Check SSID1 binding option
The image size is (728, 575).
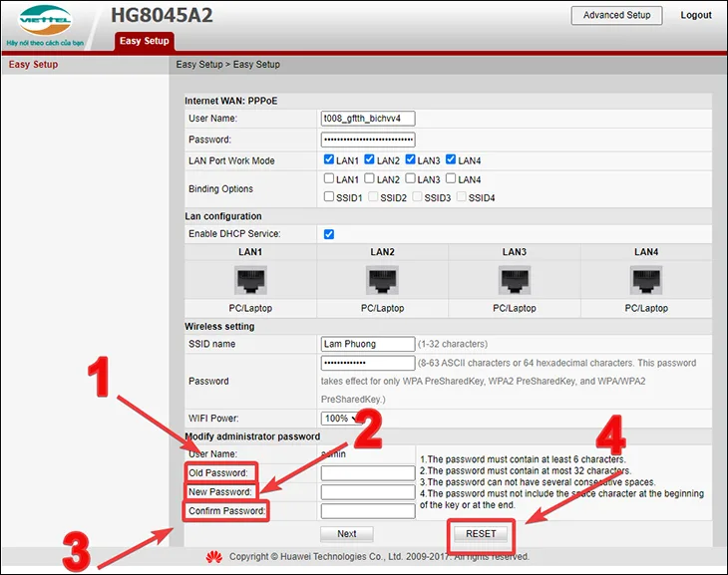[x=329, y=196]
